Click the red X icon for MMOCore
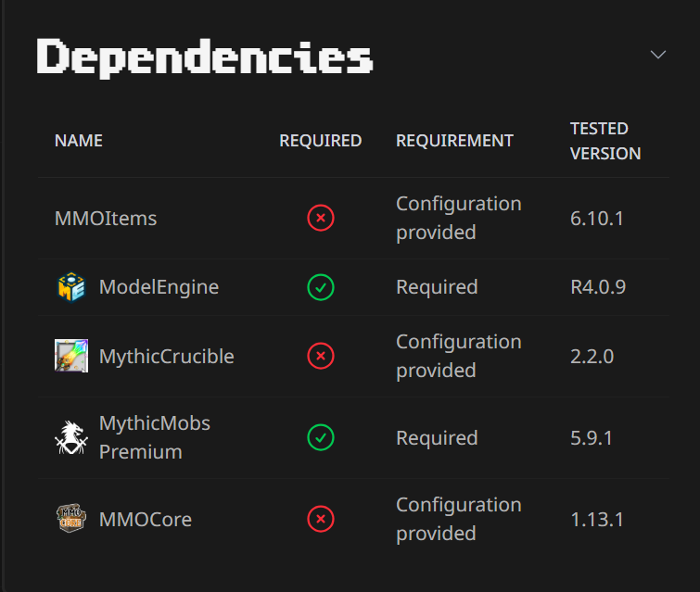The image size is (700, 592). coord(321,519)
